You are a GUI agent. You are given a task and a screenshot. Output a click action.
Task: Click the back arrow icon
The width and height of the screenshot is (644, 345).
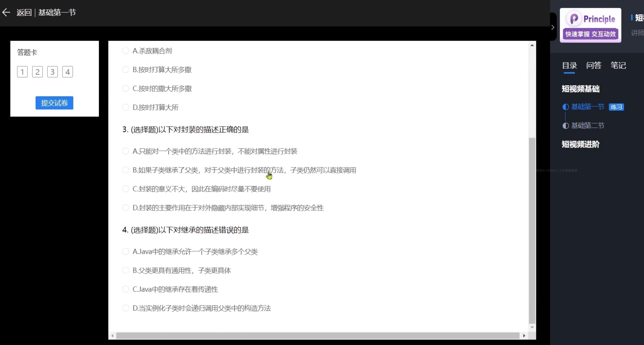pos(6,12)
